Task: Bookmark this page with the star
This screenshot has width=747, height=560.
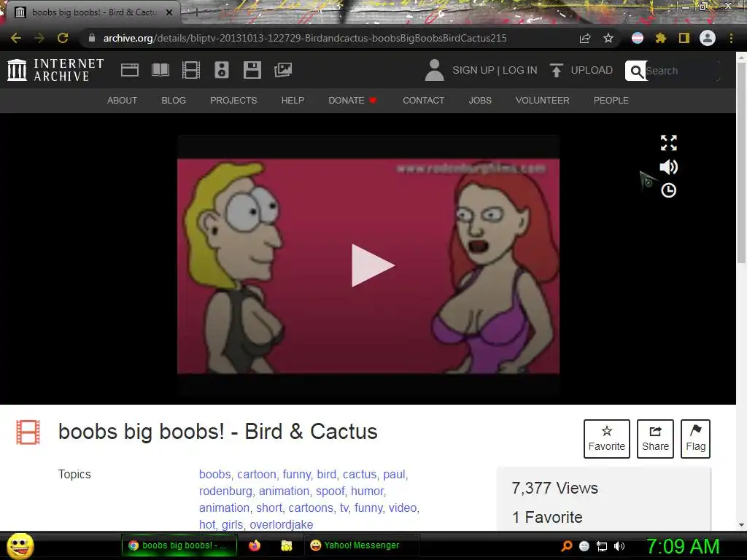Action: 608,38
